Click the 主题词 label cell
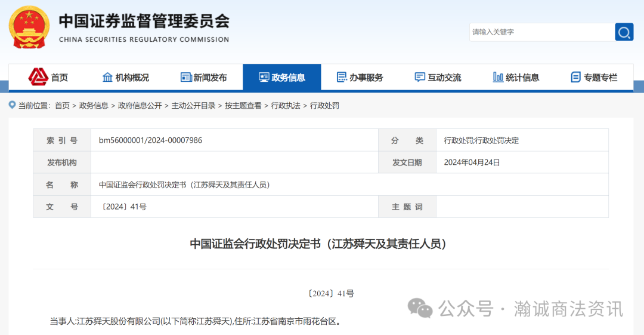Image resolution: width=644 pixels, height=335 pixels. point(407,207)
